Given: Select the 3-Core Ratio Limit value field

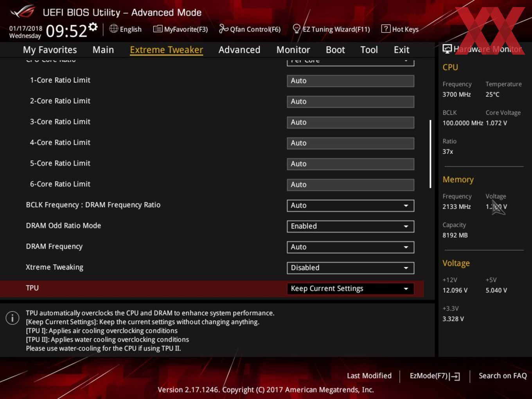Looking at the screenshot, I should (350, 122).
